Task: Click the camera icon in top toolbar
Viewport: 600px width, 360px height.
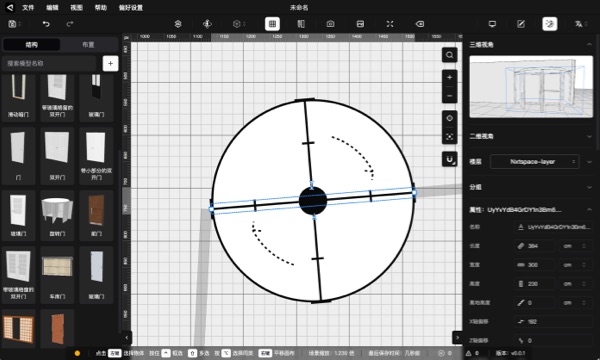Action: coord(330,24)
